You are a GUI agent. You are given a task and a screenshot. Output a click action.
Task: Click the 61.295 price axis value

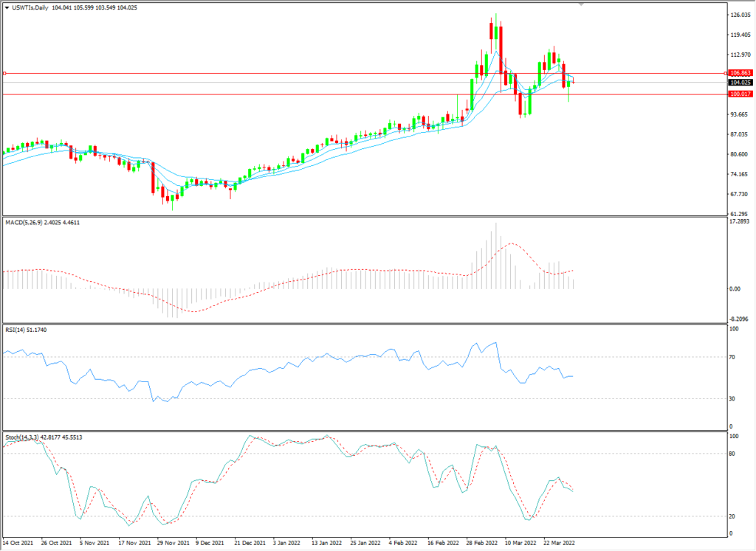740,214
